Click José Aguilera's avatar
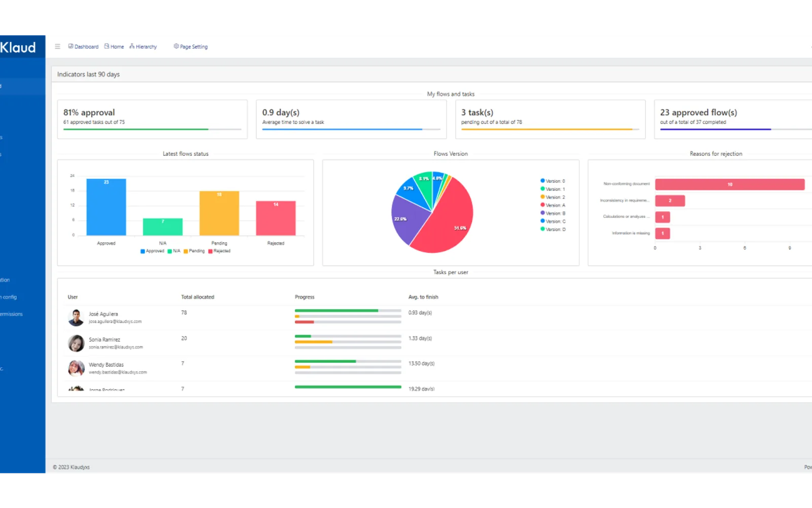 click(76, 317)
